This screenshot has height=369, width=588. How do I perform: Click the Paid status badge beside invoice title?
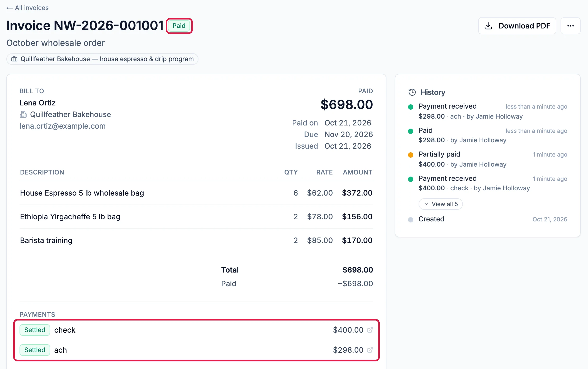tap(179, 26)
